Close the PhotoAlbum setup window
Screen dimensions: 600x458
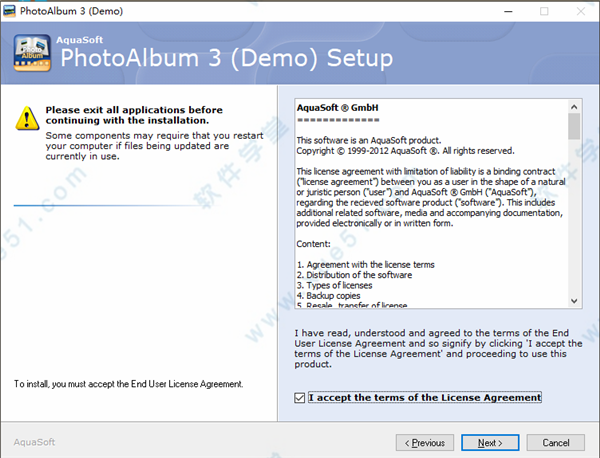click(580, 11)
